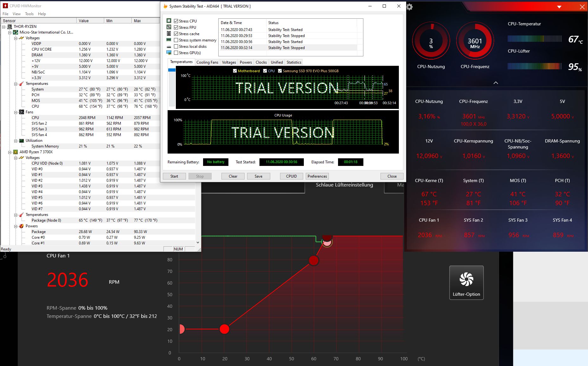Click the AIDA64 flame icon in title bar
This screenshot has height=366, width=588.
pyautogui.click(x=165, y=6)
